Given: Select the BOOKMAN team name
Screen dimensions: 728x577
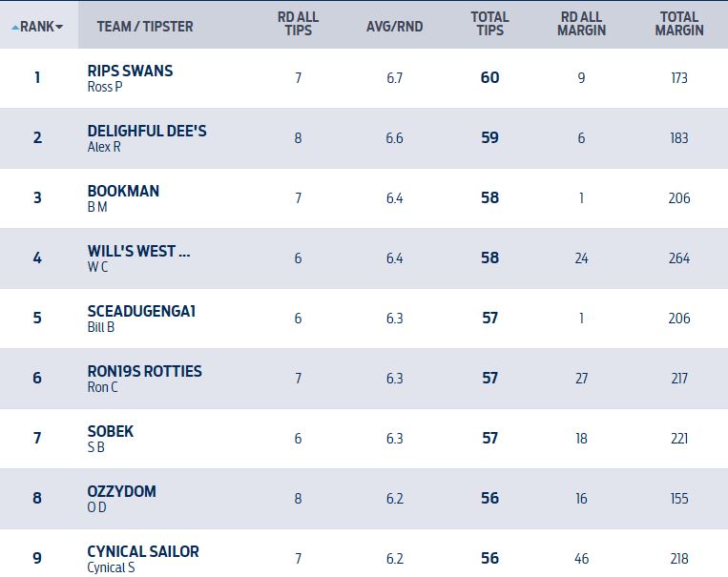Looking at the screenshot, I should point(123,191).
